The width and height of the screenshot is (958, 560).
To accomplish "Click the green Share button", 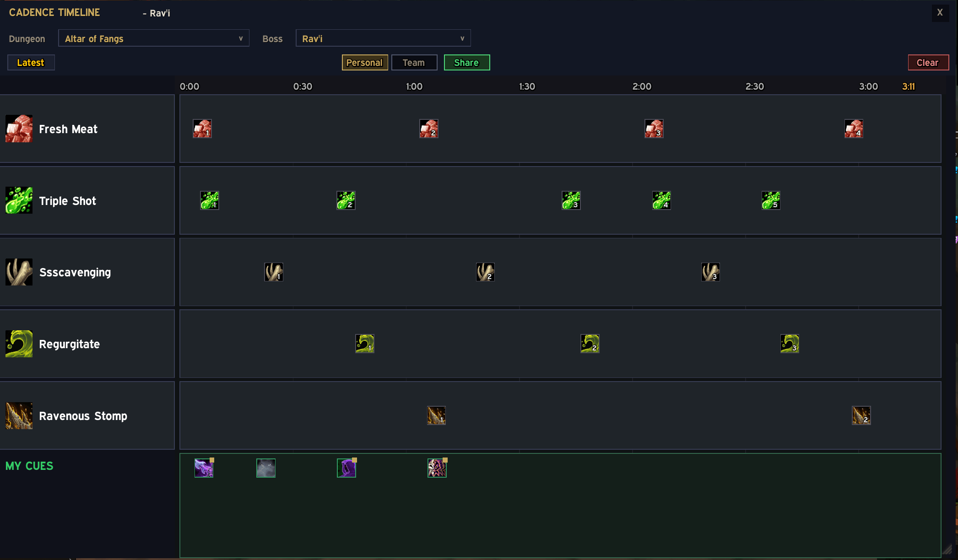I will coord(467,63).
